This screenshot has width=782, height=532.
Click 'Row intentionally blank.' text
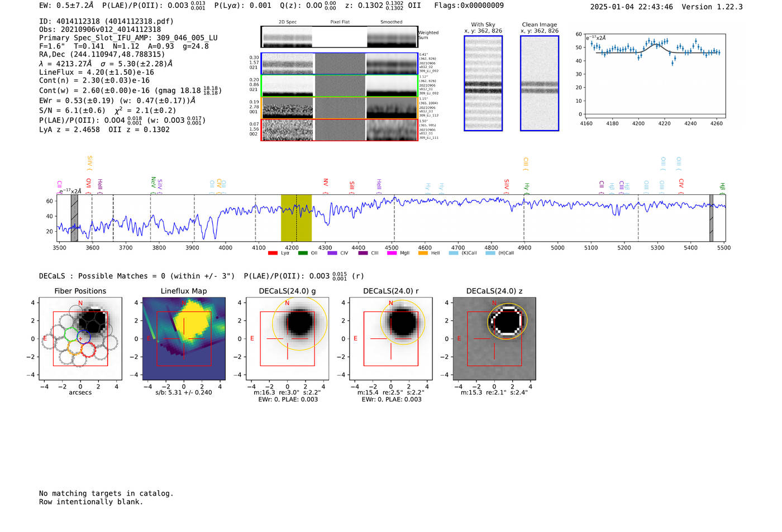pyautogui.click(x=91, y=502)
